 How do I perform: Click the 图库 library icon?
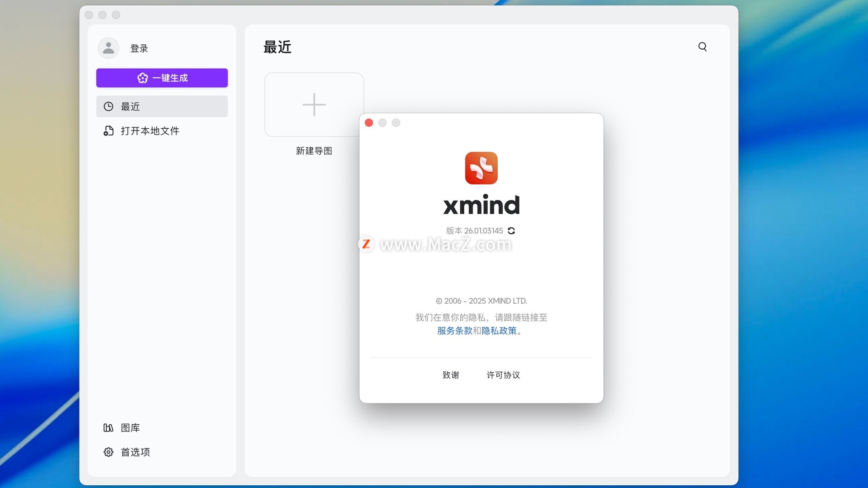pos(108,428)
